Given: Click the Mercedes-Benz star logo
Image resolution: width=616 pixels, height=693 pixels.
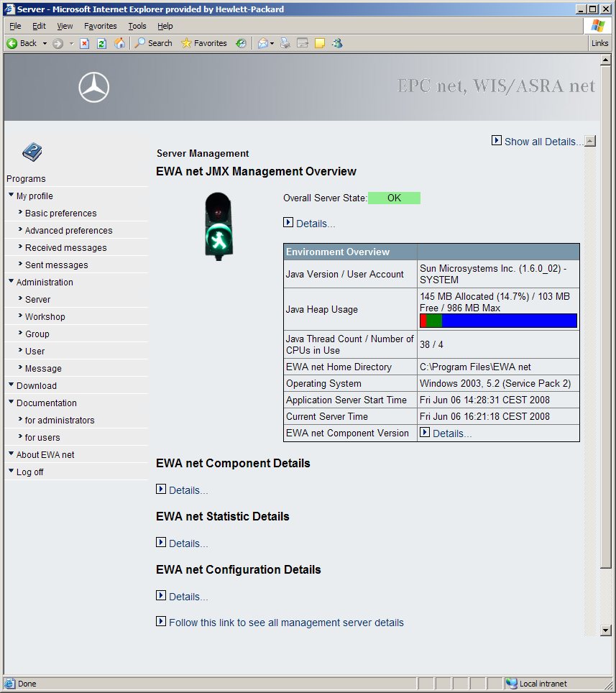Looking at the screenshot, I should pyautogui.click(x=93, y=88).
